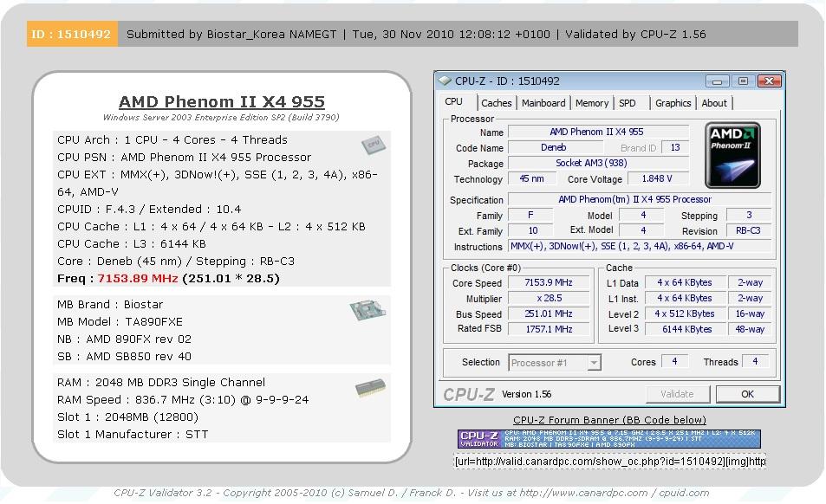Click the Validate button
Viewport: 826px width, 504px height.
(678, 394)
